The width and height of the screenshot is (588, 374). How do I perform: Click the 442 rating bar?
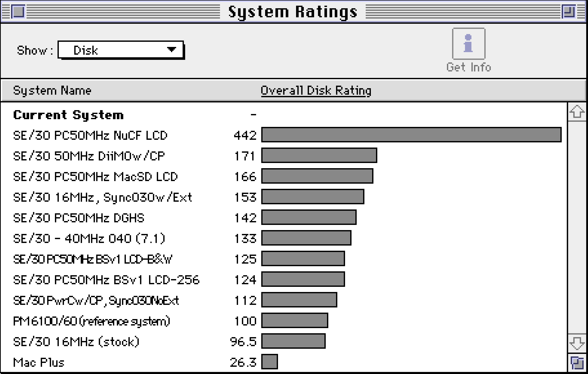pos(411,135)
